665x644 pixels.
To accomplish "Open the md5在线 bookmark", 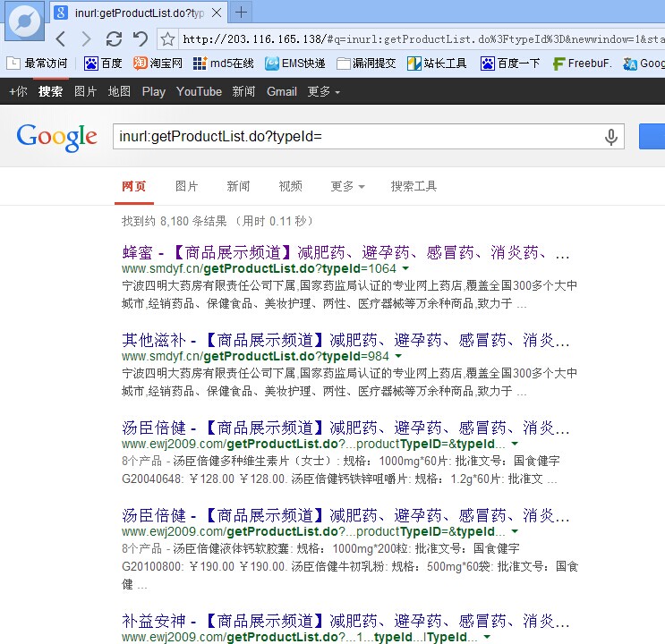I will click(x=223, y=64).
